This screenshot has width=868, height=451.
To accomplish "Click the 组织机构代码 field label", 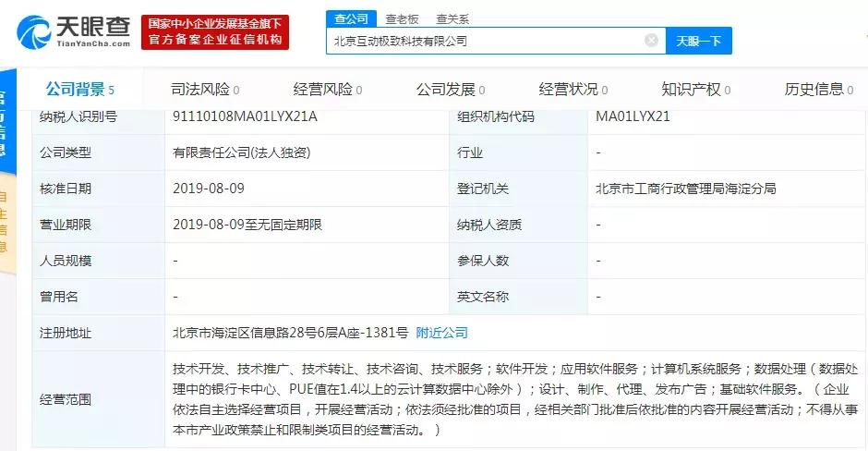I will point(496,116).
